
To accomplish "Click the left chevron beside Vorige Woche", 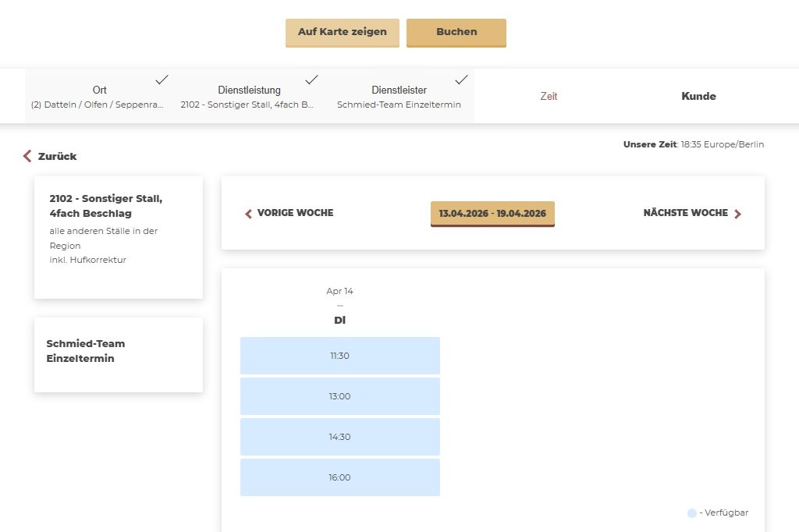I will click(249, 214).
